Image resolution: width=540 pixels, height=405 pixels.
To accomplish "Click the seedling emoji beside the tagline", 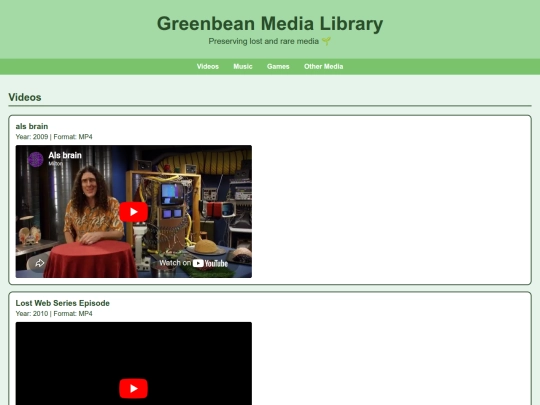I will [x=326, y=41].
